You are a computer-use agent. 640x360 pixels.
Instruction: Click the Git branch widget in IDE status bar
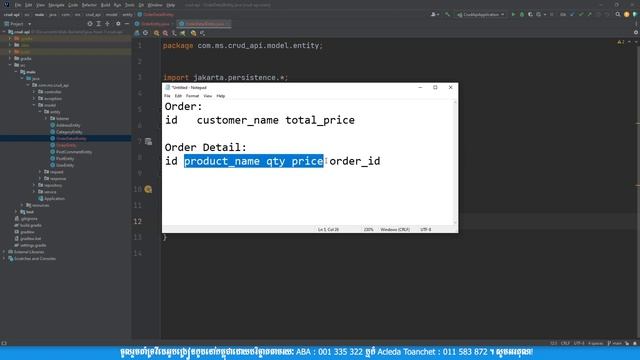pyautogui.click(x=614, y=343)
